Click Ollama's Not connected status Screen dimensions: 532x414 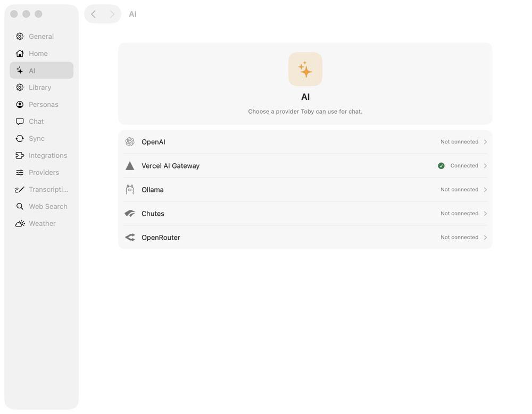[x=460, y=190]
